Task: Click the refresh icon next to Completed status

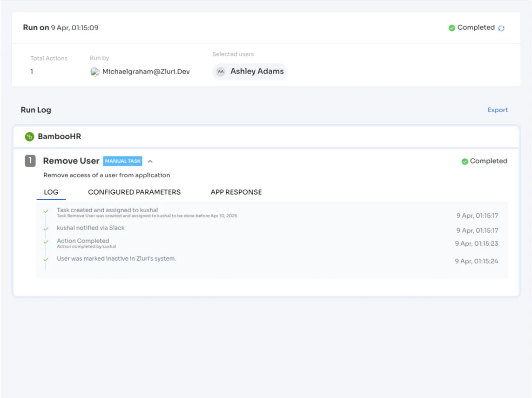Action: point(501,28)
